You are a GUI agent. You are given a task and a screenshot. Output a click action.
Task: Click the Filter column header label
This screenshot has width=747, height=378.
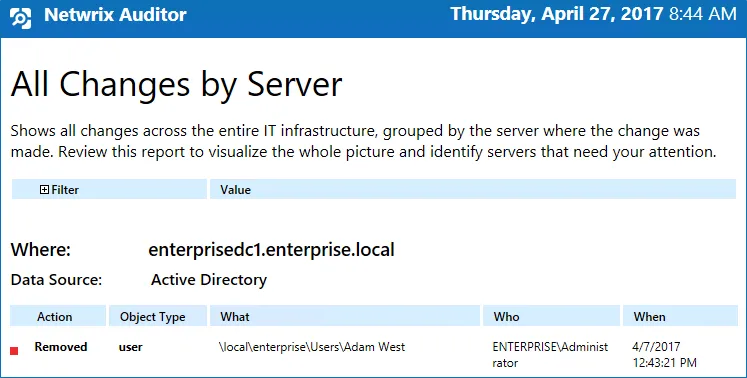65,190
